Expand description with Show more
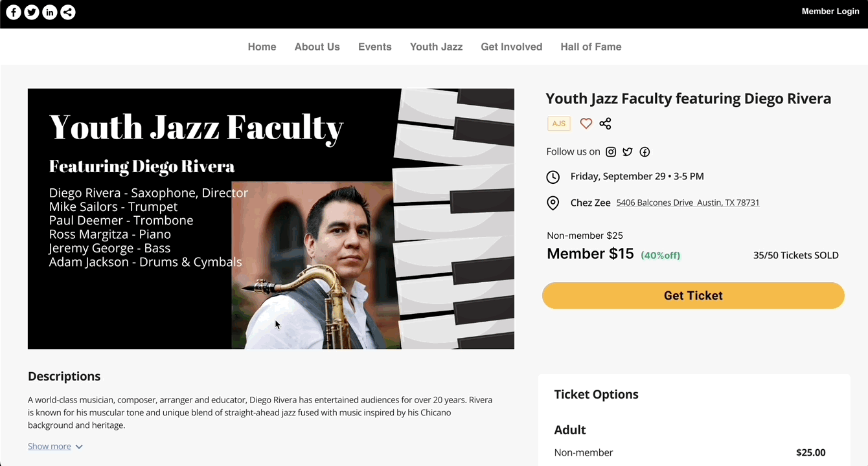868x466 pixels. [x=55, y=447]
